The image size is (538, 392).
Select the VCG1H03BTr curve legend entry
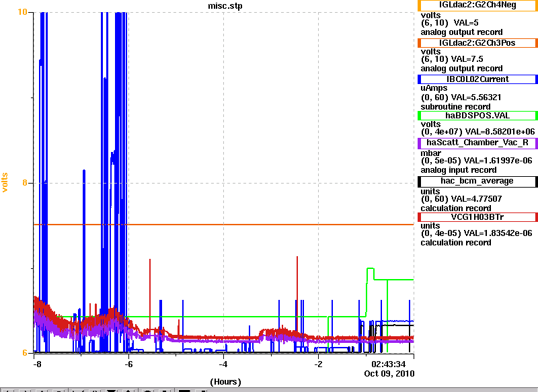(x=477, y=217)
